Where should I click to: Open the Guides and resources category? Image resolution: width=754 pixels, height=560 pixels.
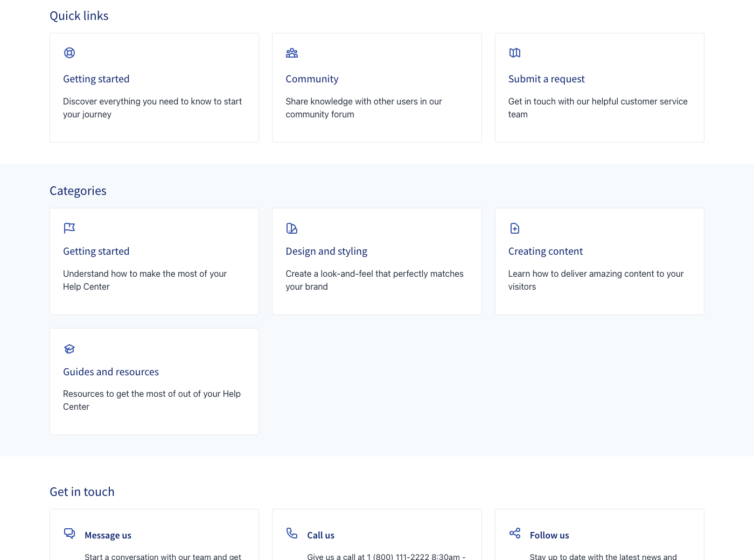pos(111,372)
